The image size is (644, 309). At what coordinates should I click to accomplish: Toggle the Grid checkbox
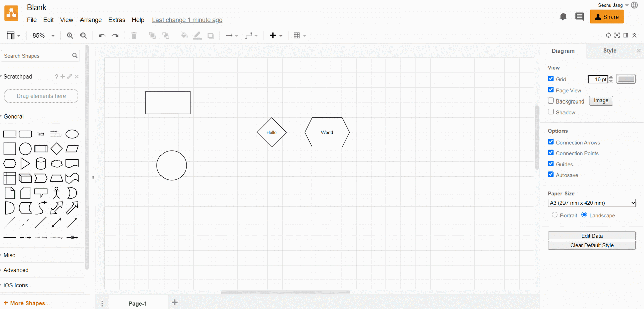tap(551, 79)
